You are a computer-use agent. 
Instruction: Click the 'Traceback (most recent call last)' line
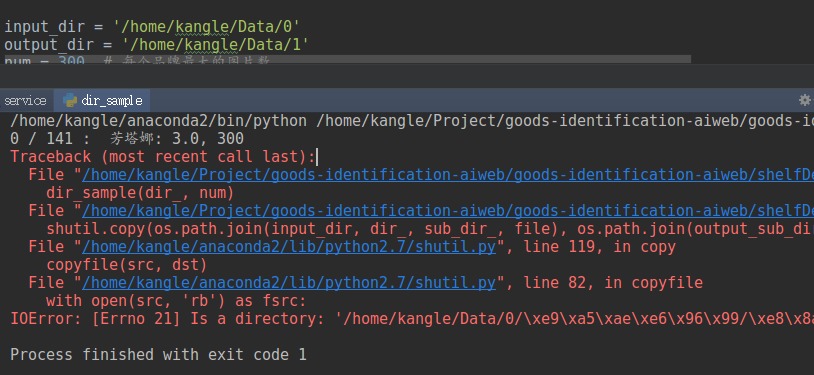pyautogui.click(x=162, y=157)
